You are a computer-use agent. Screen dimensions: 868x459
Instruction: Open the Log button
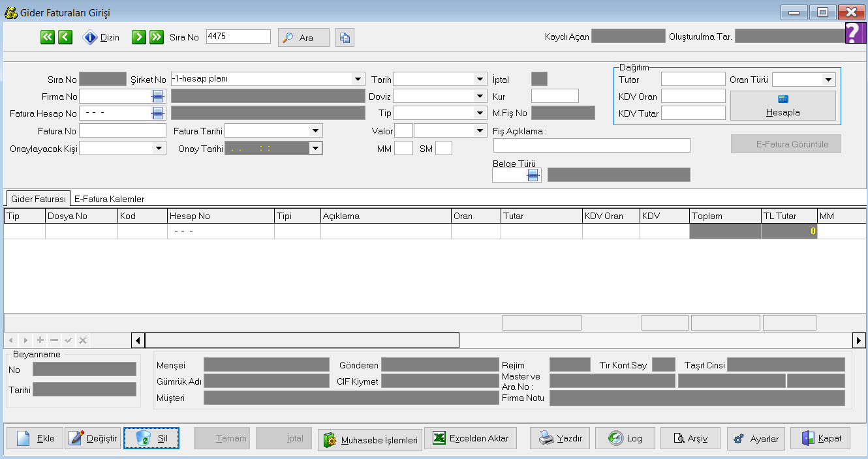tap(625, 439)
